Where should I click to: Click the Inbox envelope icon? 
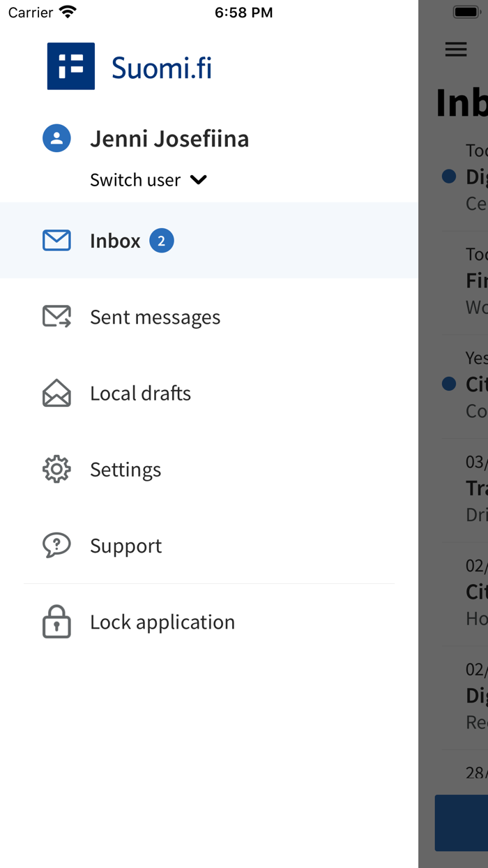pos(56,241)
